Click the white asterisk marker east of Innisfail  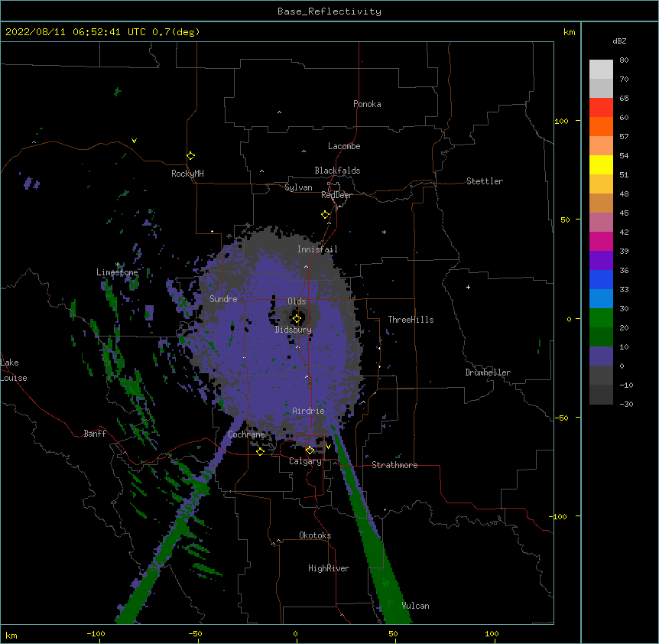pos(384,232)
